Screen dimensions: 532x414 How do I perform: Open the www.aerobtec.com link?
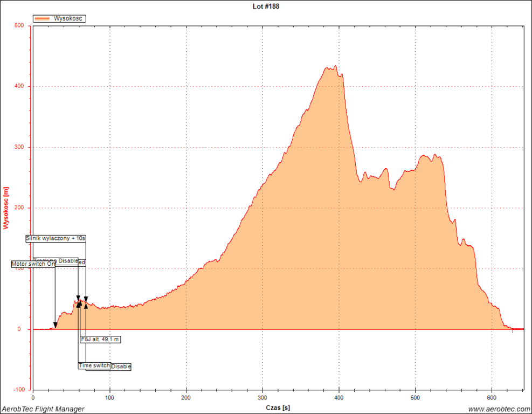pos(499,409)
